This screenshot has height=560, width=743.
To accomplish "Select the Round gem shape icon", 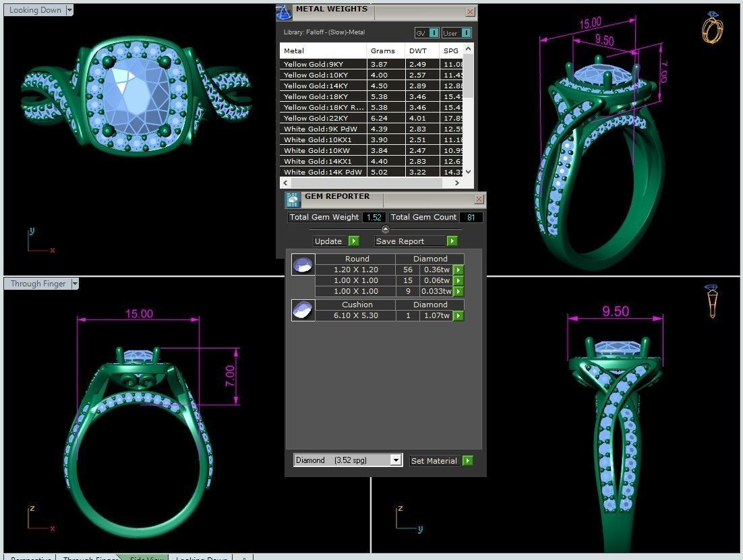I will point(303,264).
